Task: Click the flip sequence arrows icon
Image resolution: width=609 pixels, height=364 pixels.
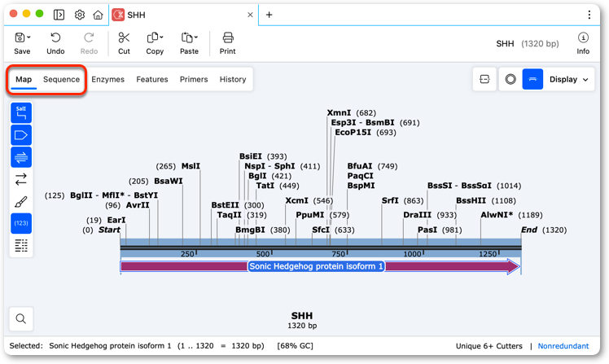Action: point(21,179)
